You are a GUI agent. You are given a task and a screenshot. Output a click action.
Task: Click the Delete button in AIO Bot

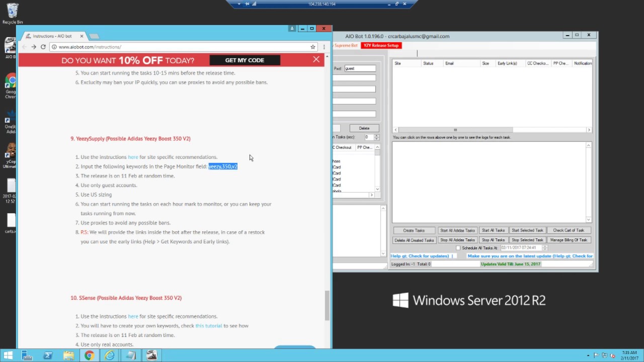click(x=364, y=128)
